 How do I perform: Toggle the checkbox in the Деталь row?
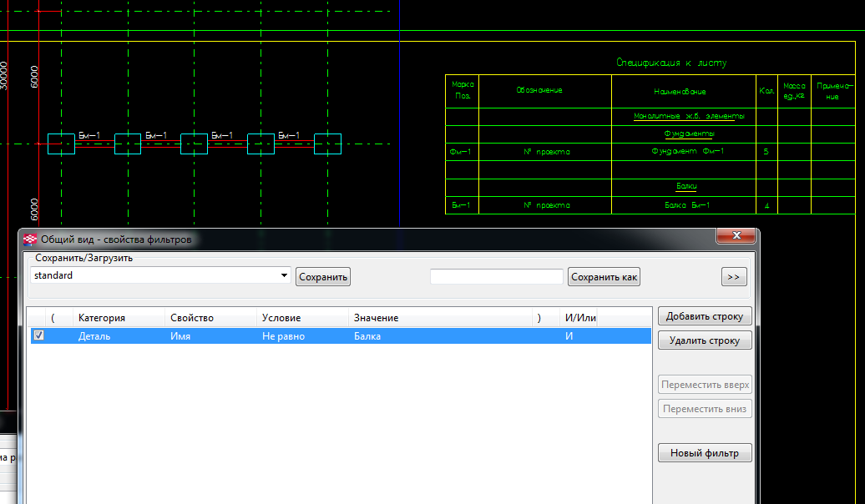coord(38,335)
